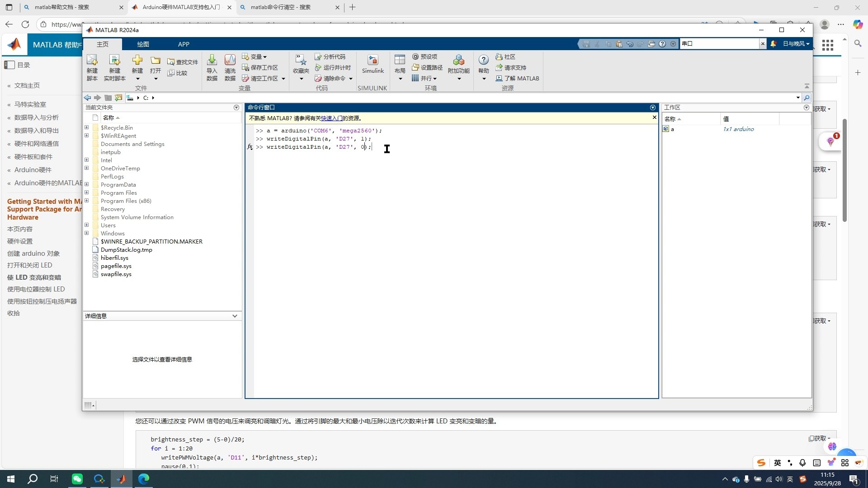Switch to the APP ribbon tab

pyautogui.click(x=184, y=44)
